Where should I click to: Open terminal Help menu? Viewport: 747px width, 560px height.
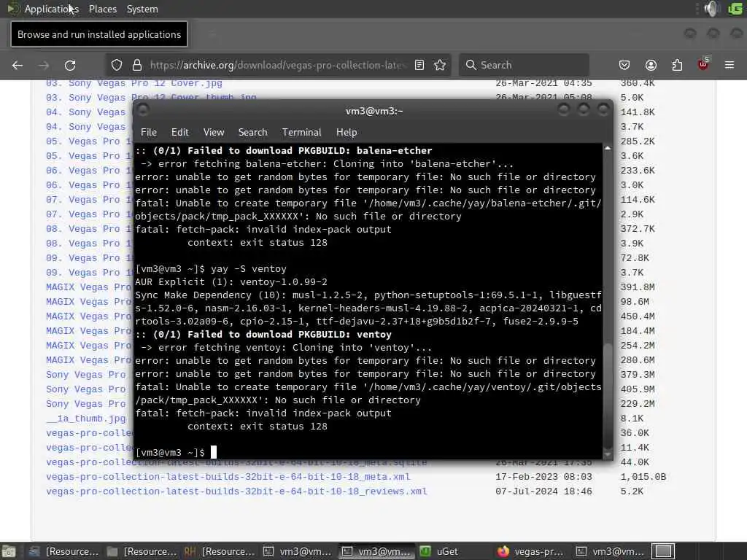click(x=347, y=133)
